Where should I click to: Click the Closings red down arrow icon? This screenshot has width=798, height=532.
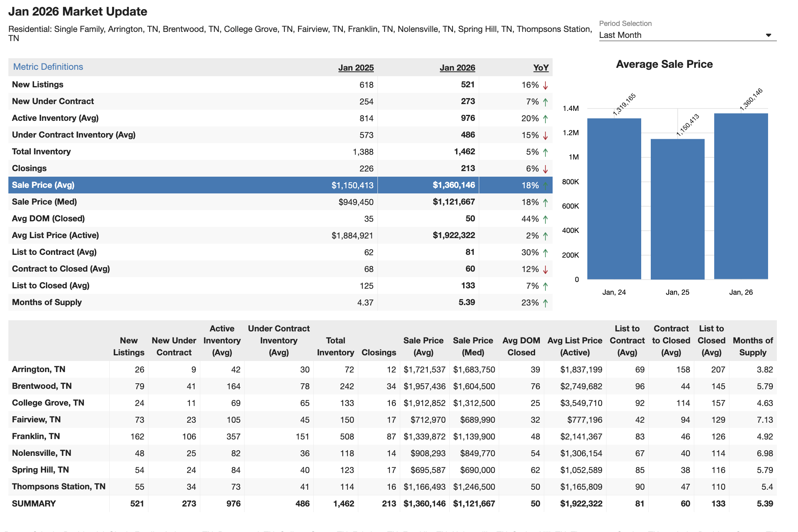coord(545,169)
